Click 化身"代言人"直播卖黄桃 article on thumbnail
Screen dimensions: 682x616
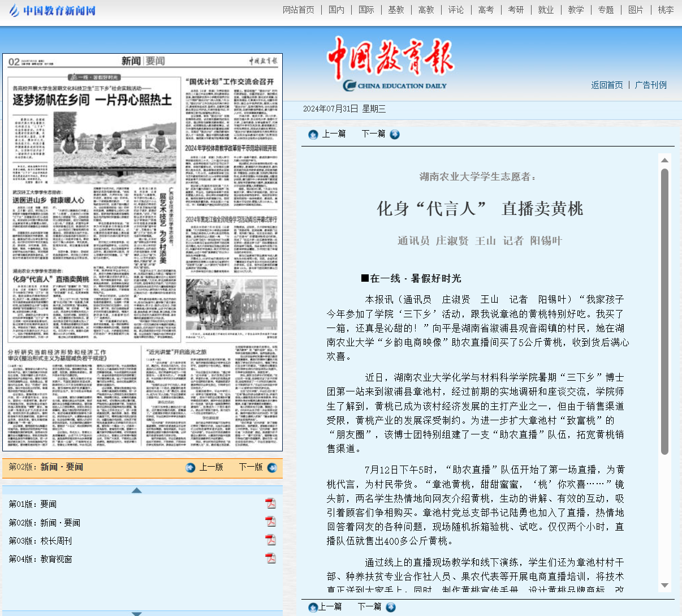point(51,279)
